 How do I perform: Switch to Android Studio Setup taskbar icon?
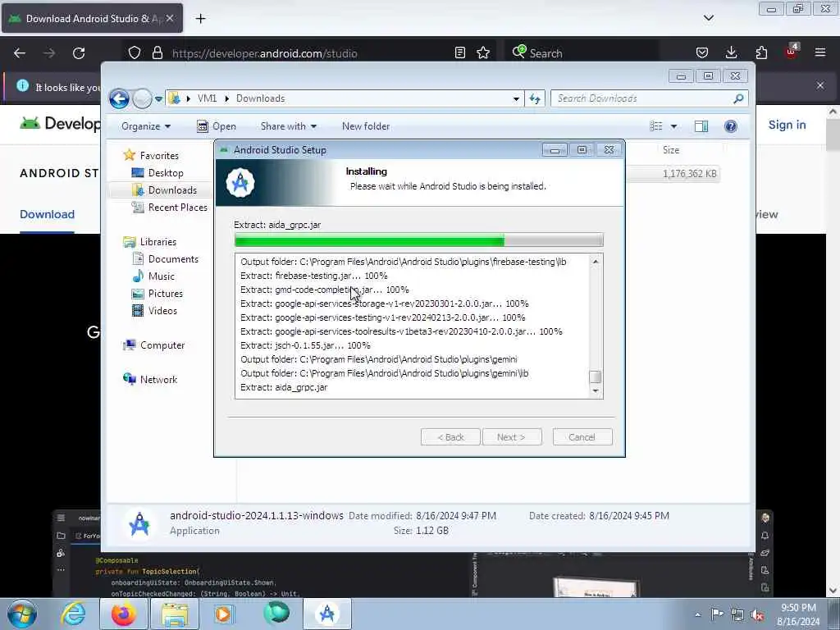[327, 614]
